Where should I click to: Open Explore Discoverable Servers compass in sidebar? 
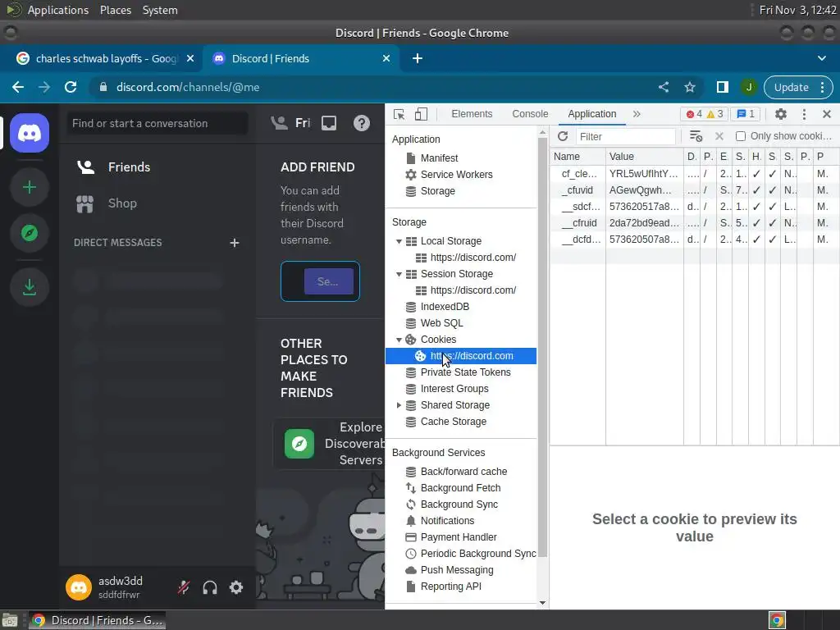tap(30, 233)
